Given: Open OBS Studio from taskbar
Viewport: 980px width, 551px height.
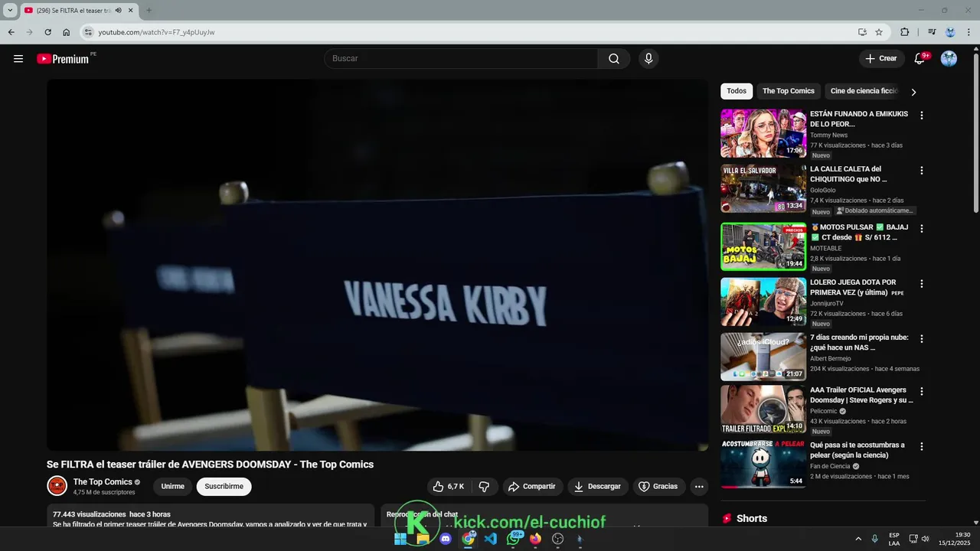Looking at the screenshot, I should coord(557,539).
